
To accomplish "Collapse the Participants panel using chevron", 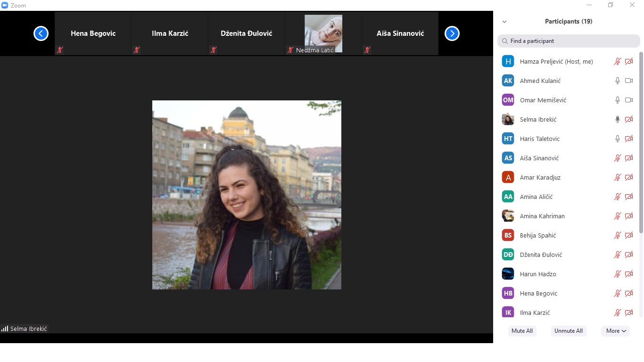I will pyautogui.click(x=504, y=22).
